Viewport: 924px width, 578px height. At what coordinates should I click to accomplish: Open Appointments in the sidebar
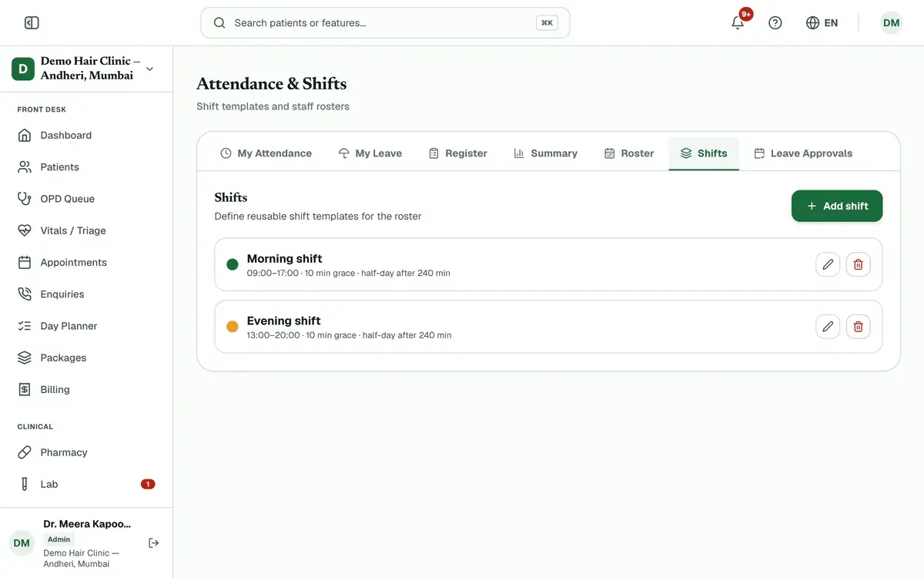[x=86, y=262]
